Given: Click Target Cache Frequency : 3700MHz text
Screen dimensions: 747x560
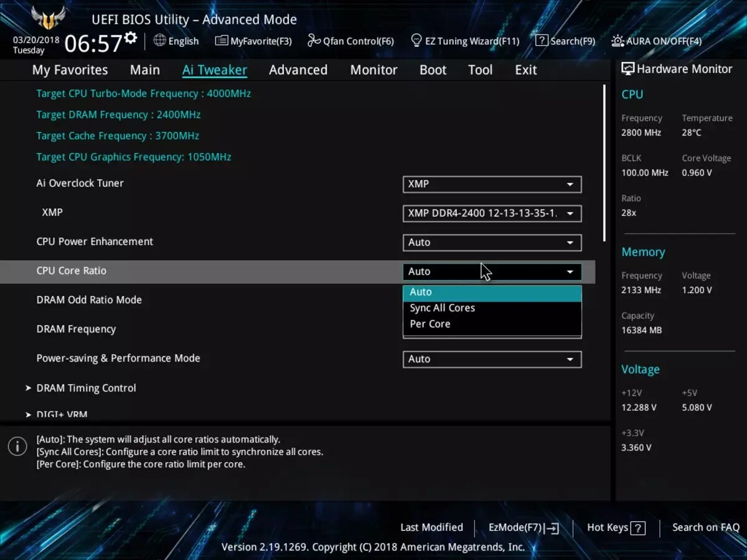Looking at the screenshot, I should click(x=118, y=136).
